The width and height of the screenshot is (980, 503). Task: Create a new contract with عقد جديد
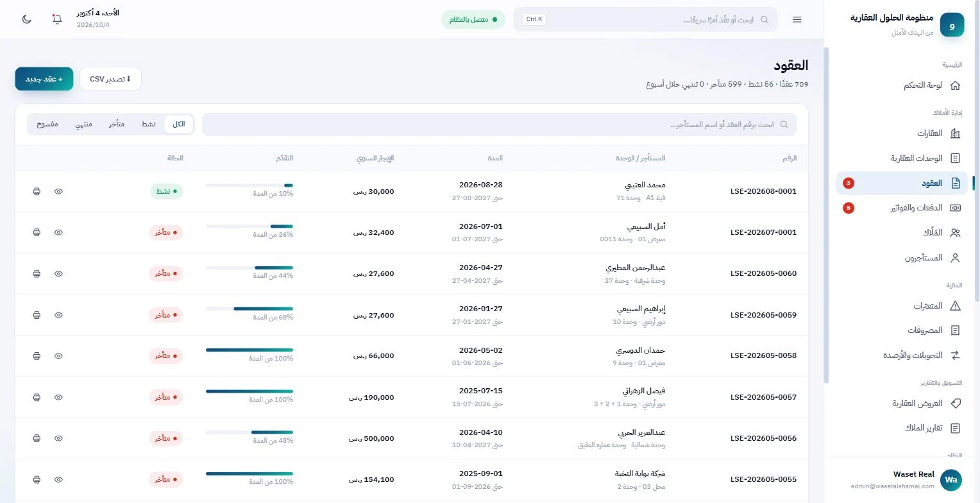(44, 79)
